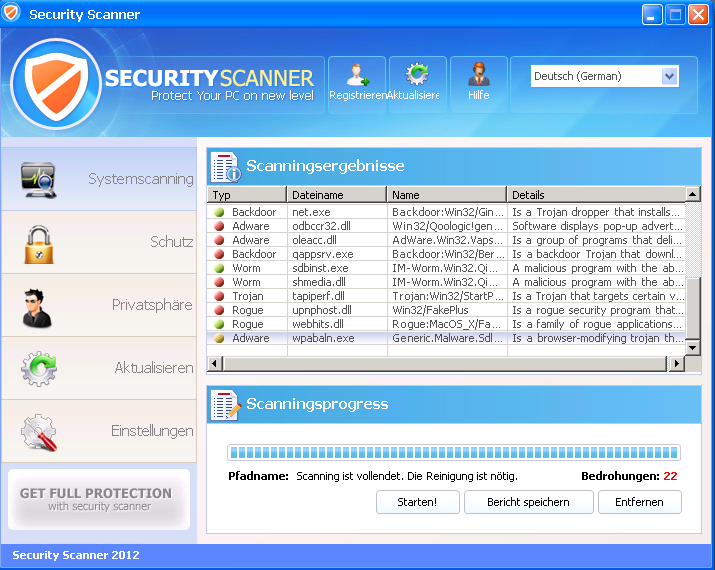
Task: Click red status dot for oleacc.dll
Action: tap(219, 240)
